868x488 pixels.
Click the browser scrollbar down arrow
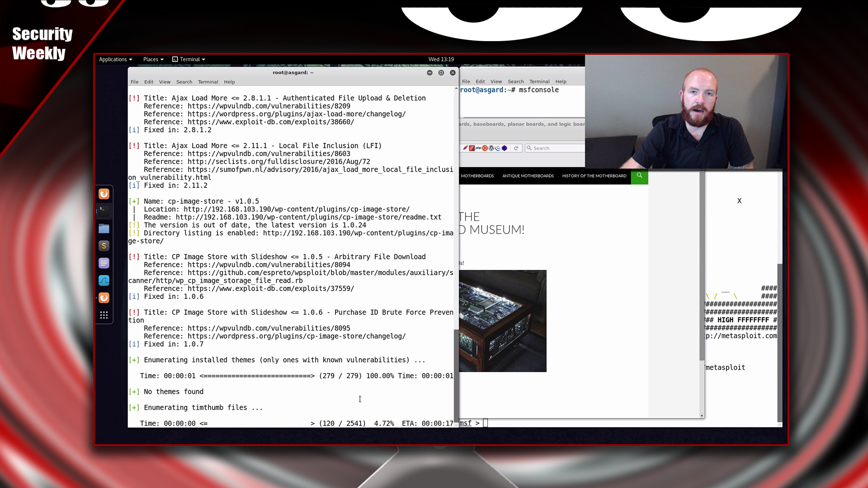(702, 416)
